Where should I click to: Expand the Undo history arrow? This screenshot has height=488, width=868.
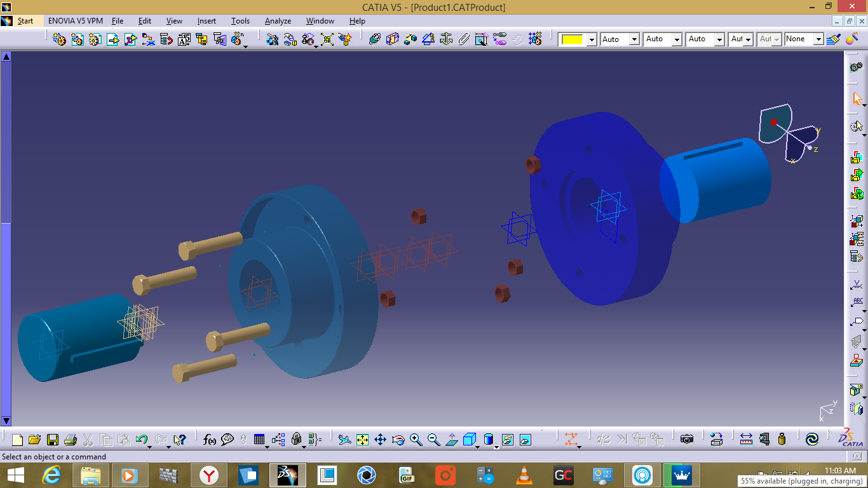149,447
